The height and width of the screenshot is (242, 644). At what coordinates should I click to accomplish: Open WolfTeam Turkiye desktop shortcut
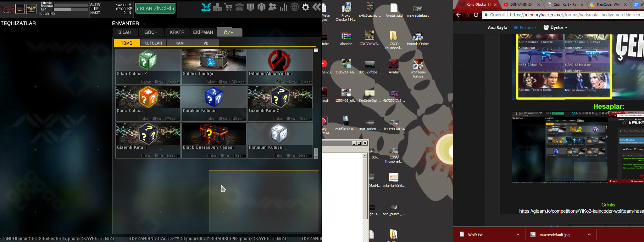pos(418,68)
